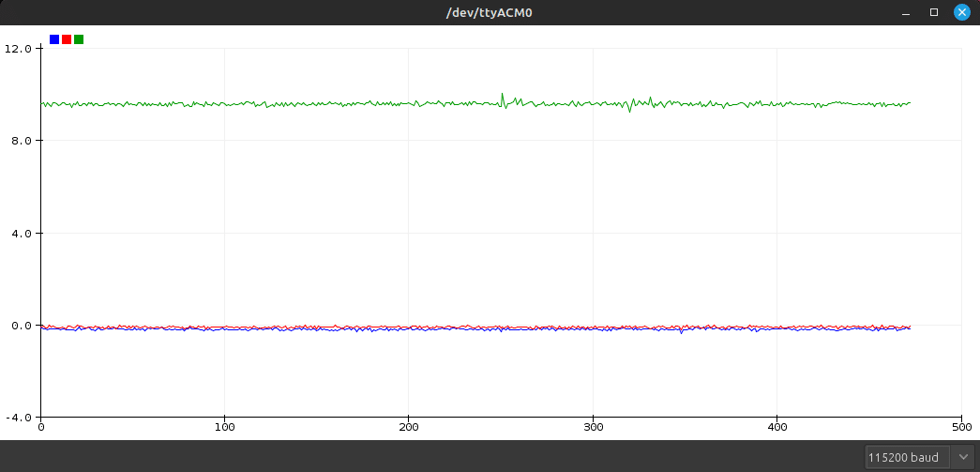Click the 300 x-axis tick label
This screenshot has height=472, width=980.
593,428
